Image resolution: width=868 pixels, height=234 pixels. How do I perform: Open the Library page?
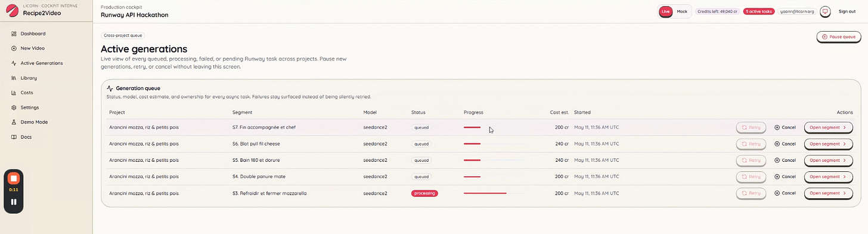click(29, 78)
